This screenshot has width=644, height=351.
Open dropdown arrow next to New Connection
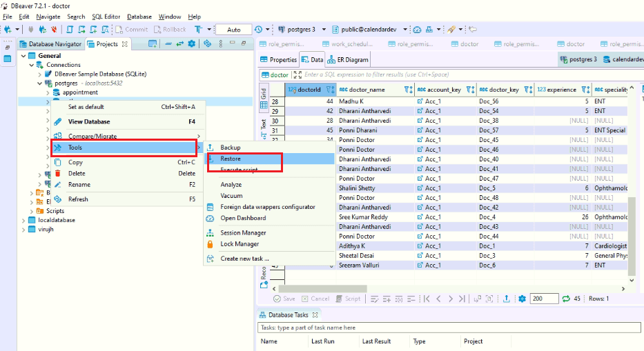click(x=17, y=30)
